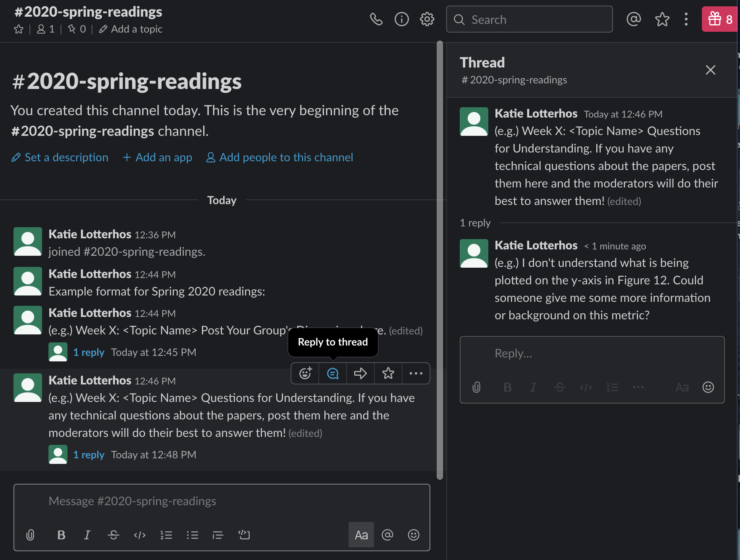This screenshot has width=740, height=560.
Task: Insert blockquote in main message box
Action: pos(218,535)
